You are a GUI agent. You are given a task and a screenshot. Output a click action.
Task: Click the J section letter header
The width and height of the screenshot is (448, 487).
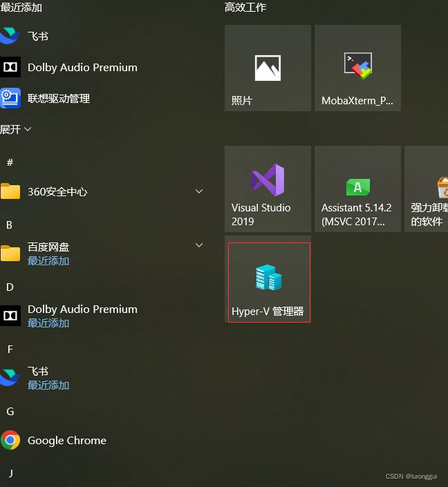(x=10, y=473)
